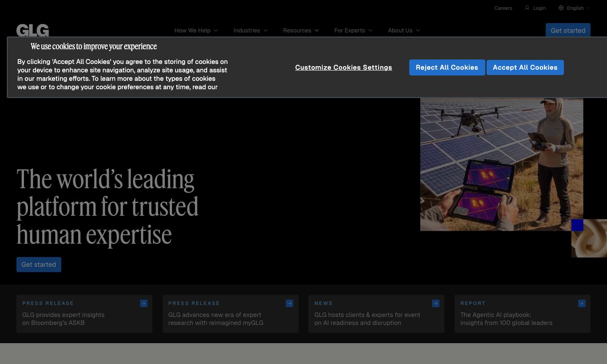This screenshot has width=607, height=364.
Task: Click the globe language icon
Action: (x=561, y=8)
